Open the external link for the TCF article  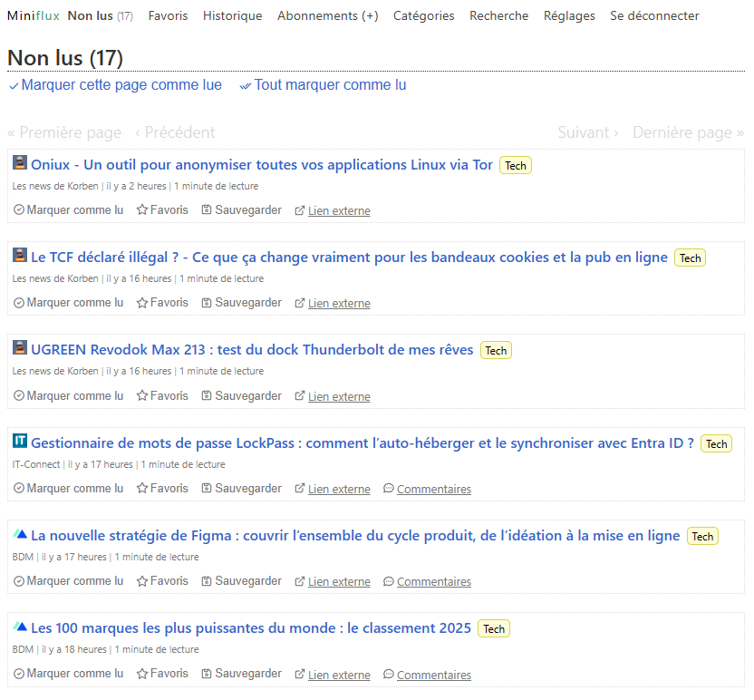333,303
